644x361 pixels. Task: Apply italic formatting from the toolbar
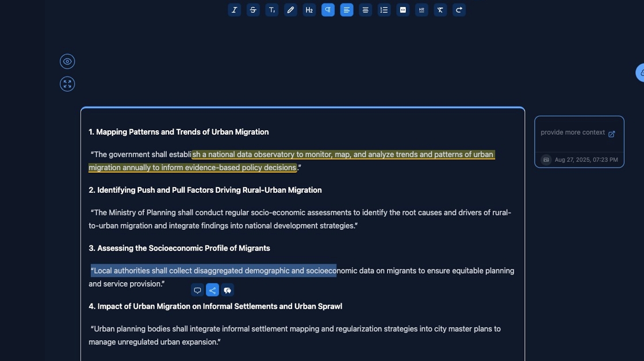point(234,10)
